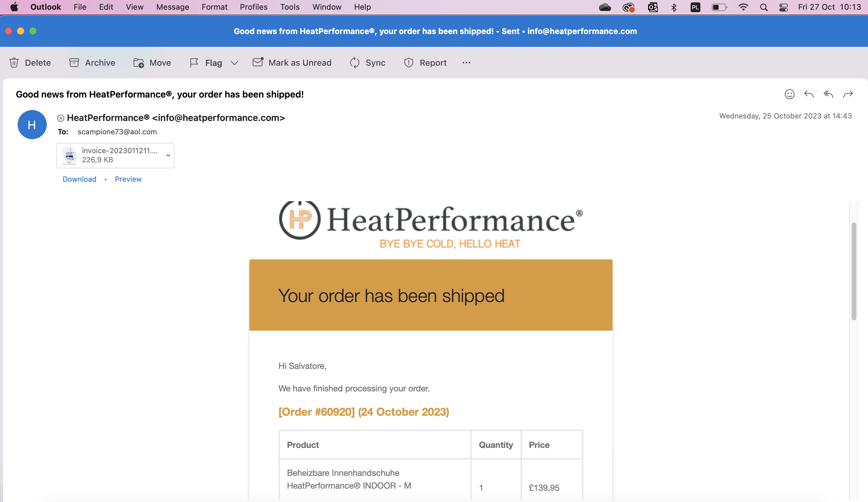Open the Tools menu

290,7
